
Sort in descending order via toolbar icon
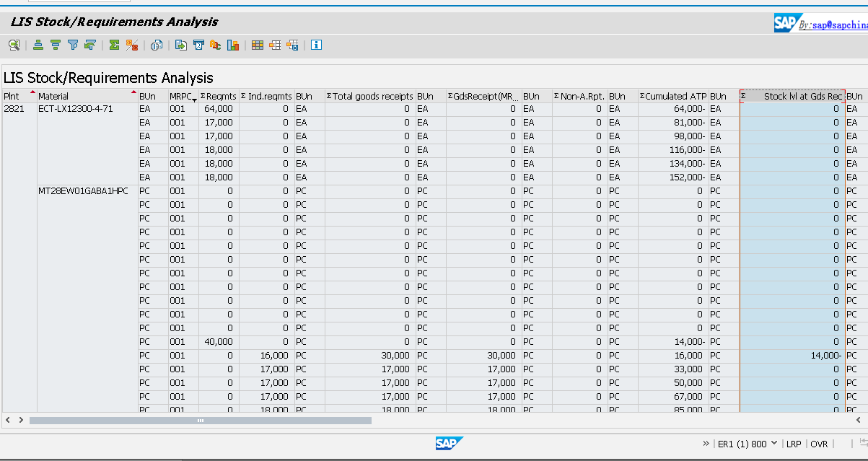point(56,45)
